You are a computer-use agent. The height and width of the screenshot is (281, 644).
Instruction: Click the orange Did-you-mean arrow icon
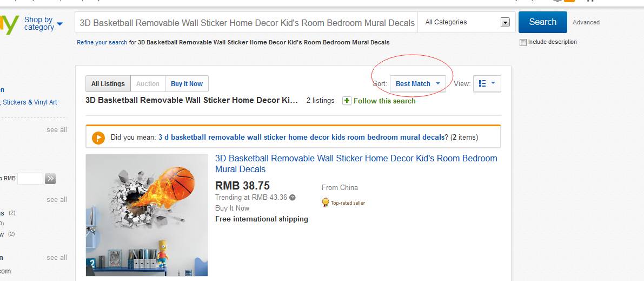pyautogui.click(x=98, y=138)
